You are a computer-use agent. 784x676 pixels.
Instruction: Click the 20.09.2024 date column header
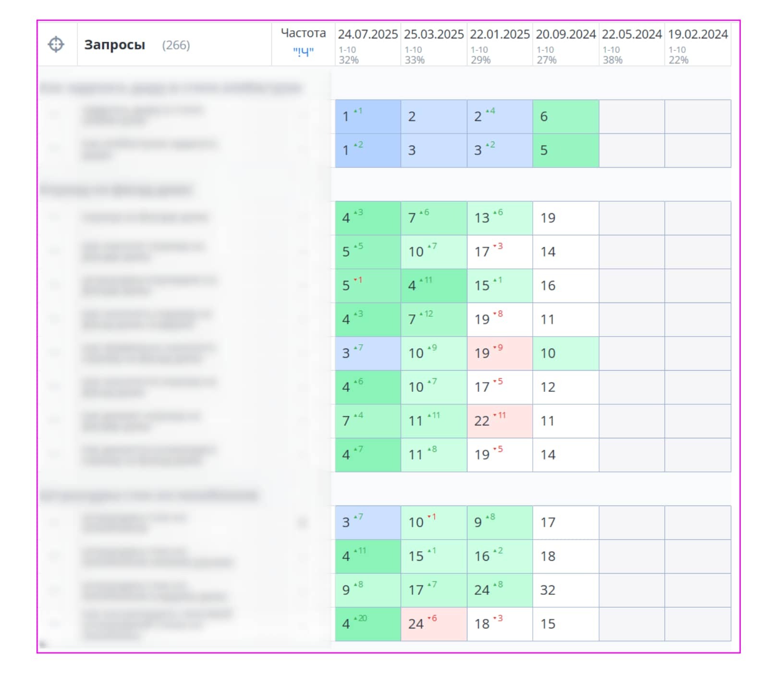(x=565, y=35)
